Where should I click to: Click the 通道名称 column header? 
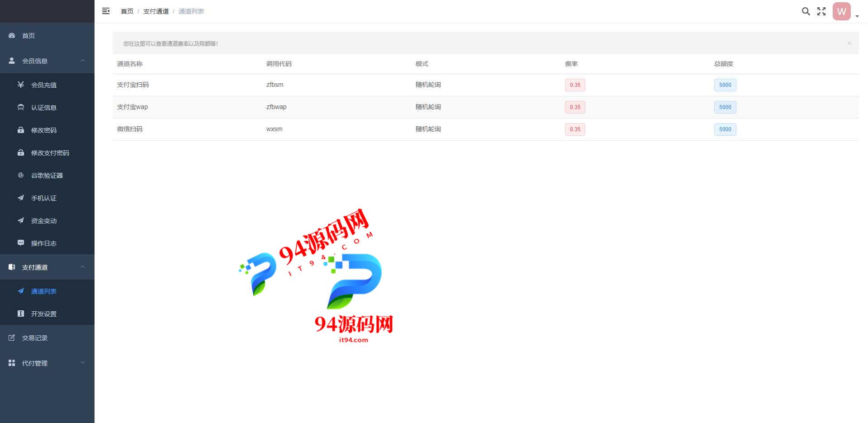point(130,64)
